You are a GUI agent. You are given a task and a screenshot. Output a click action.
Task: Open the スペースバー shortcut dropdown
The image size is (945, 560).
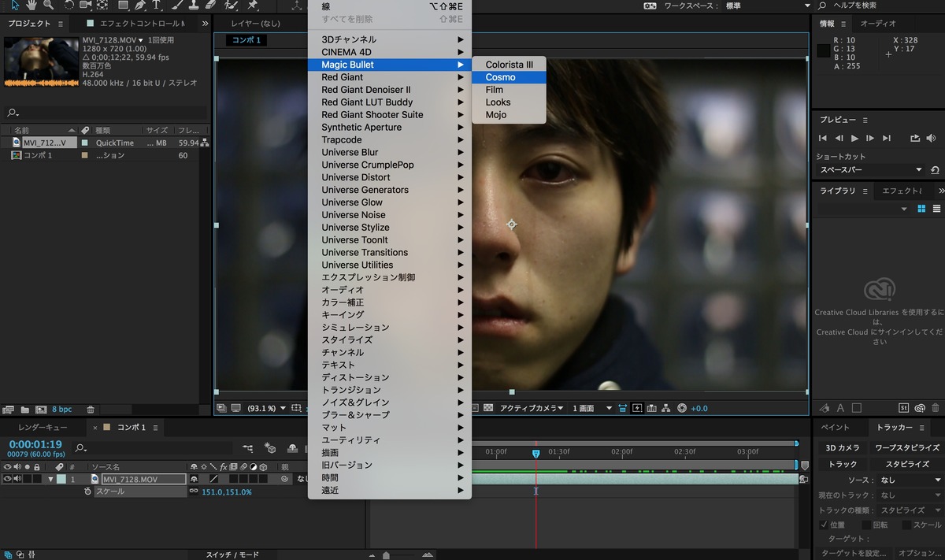click(x=871, y=170)
